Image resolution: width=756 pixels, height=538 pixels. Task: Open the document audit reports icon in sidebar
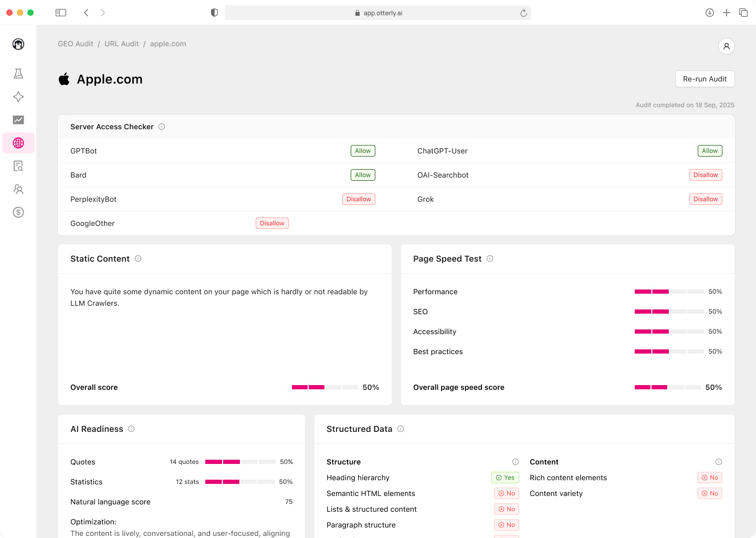(18, 166)
